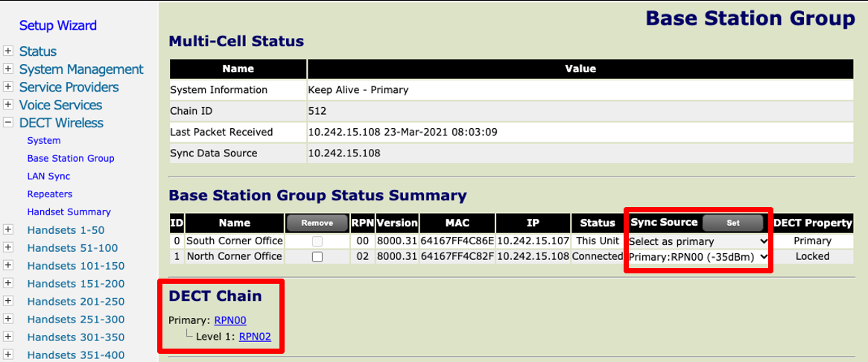Open the Voice Services menu item
The width and height of the screenshot is (868, 362).
(61, 104)
